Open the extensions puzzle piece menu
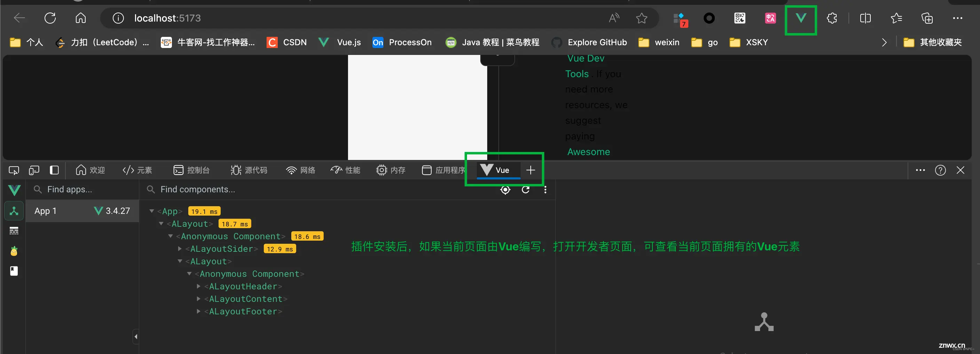 tap(832, 18)
